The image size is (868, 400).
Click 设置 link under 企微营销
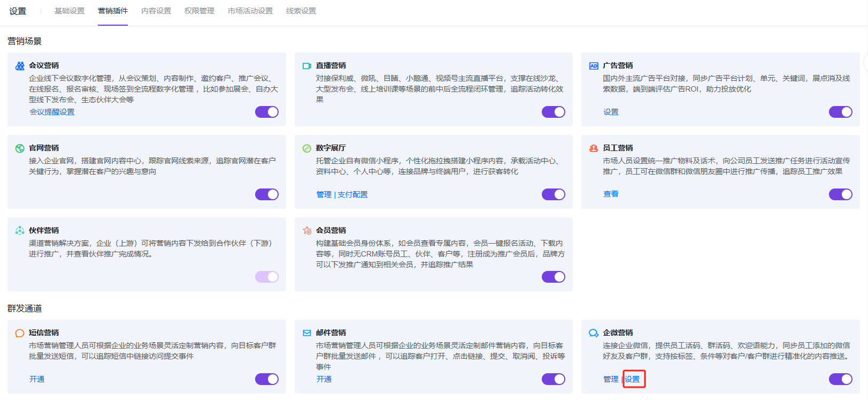(633, 379)
